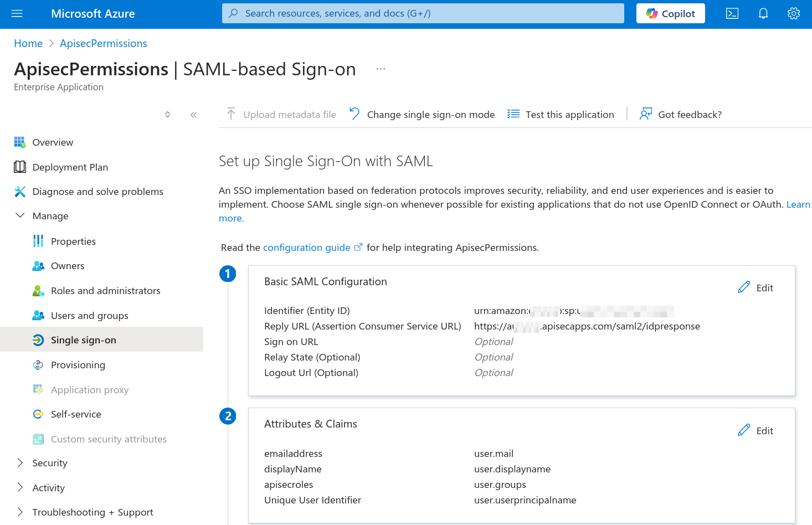Open the portal settings gear
Viewport: 812px width, 525px height.
[794, 13]
